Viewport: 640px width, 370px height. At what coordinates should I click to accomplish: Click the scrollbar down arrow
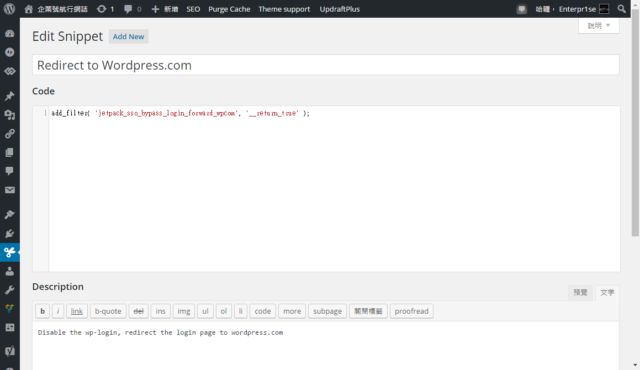[x=635, y=365]
